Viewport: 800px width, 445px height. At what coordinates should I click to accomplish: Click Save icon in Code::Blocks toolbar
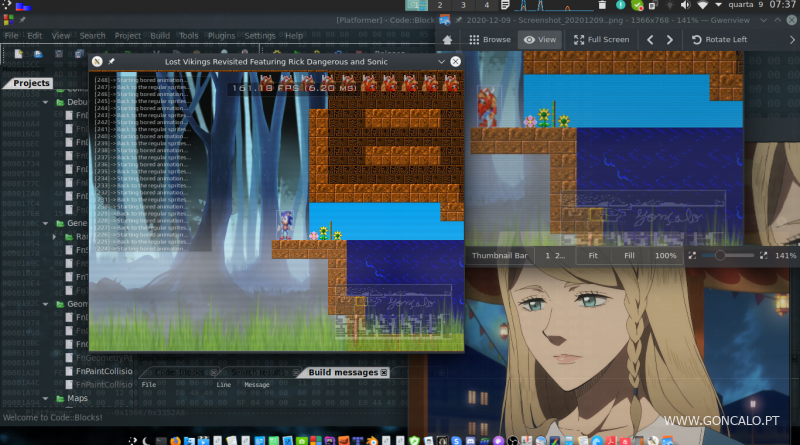click(59, 53)
